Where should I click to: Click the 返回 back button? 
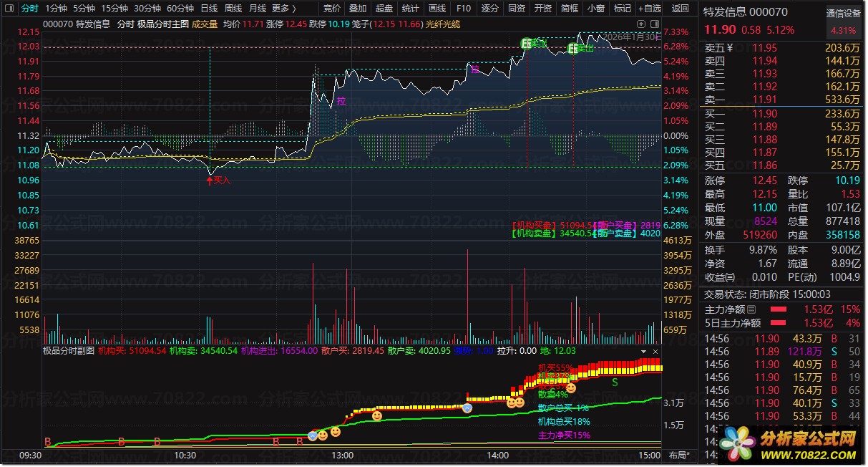coord(681,9)
